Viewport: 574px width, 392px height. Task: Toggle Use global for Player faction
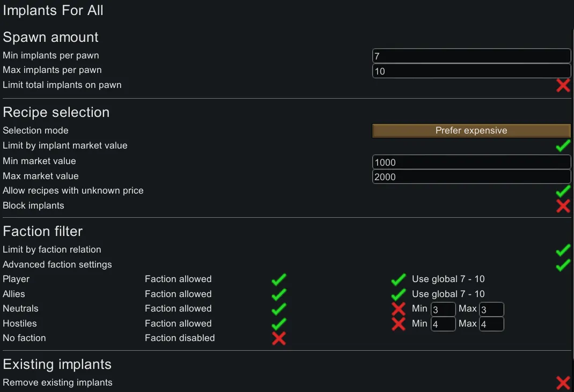[x=398, y=279]
